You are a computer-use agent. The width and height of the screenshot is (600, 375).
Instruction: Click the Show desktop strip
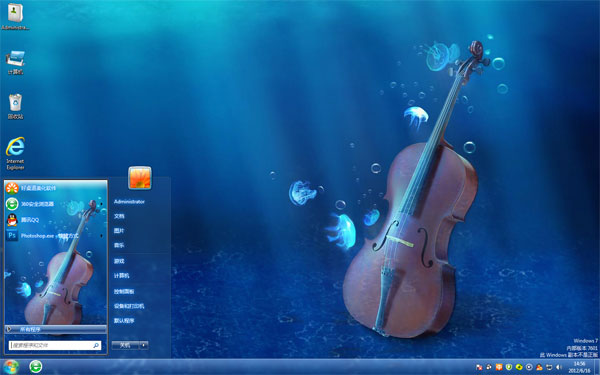(x=597, y=367)
